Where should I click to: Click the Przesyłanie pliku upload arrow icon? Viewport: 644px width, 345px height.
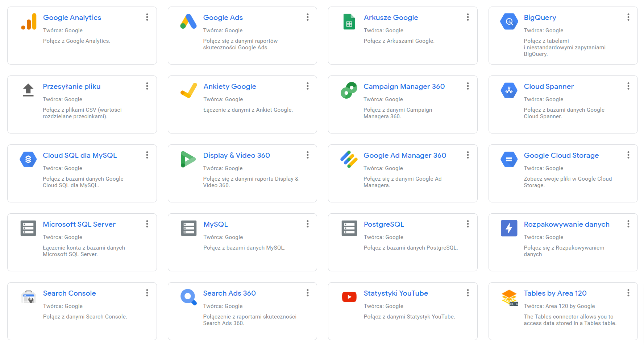28,90
